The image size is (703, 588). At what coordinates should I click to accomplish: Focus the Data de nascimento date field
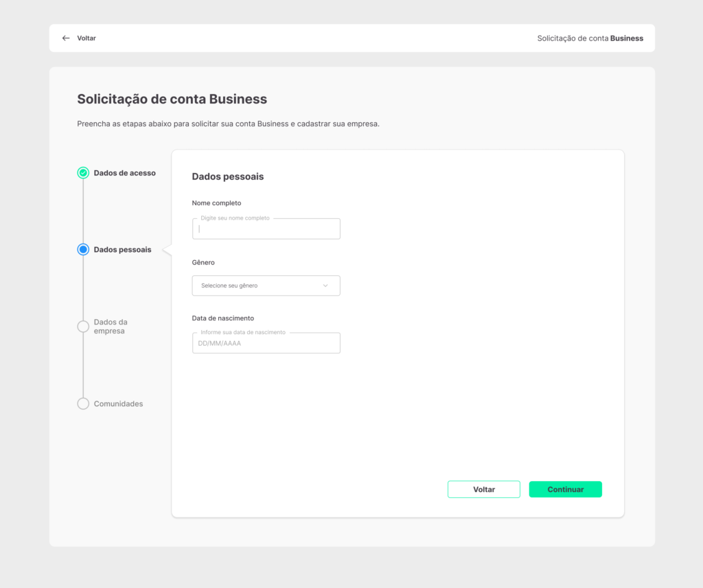(x=266, y=343)
